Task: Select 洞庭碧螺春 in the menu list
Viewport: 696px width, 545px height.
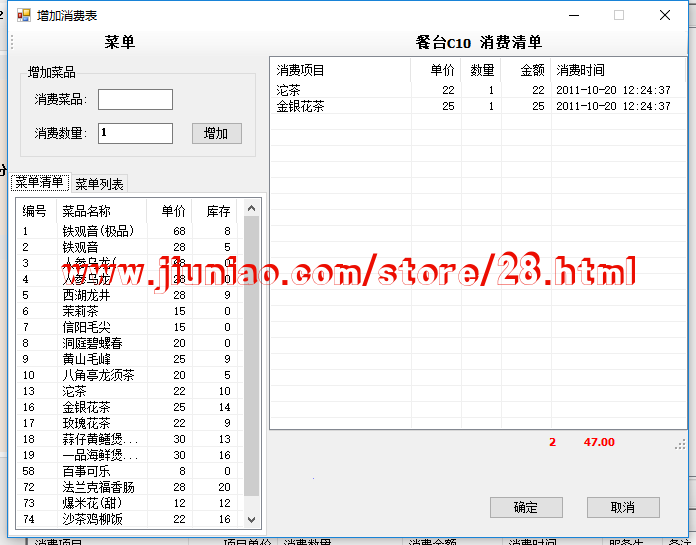Action: tap(130, 343)
